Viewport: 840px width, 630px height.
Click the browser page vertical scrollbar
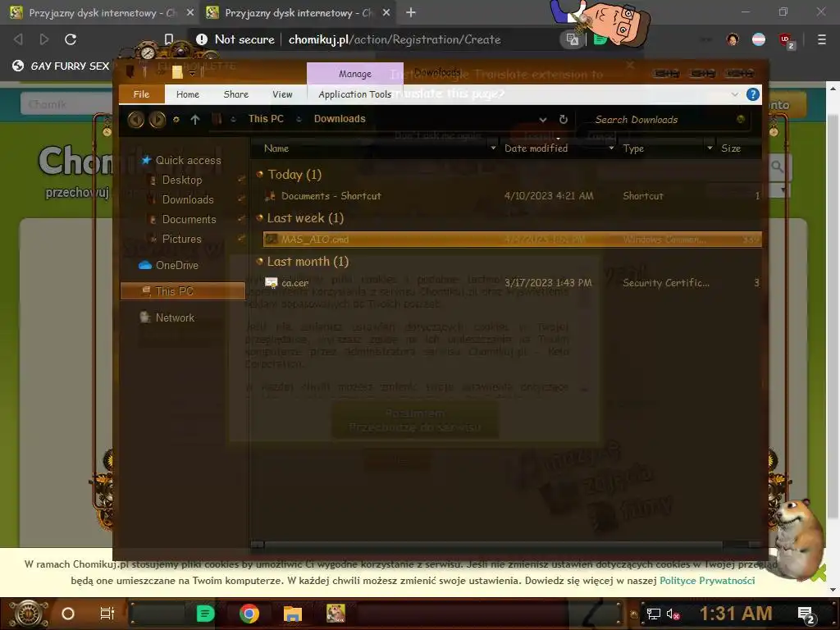click(833, 316)
